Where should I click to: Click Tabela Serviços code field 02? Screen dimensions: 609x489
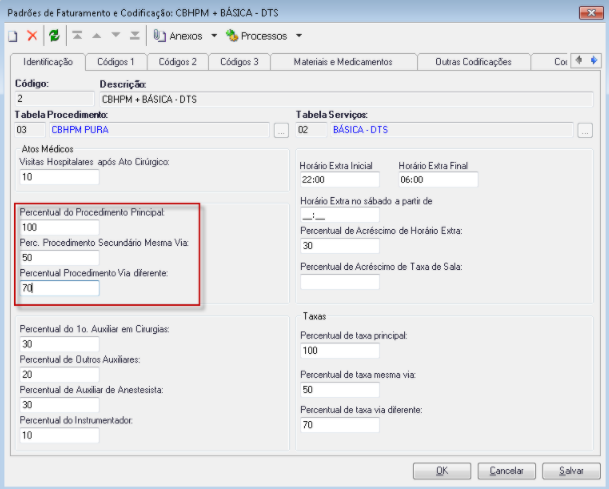(311, 130)
